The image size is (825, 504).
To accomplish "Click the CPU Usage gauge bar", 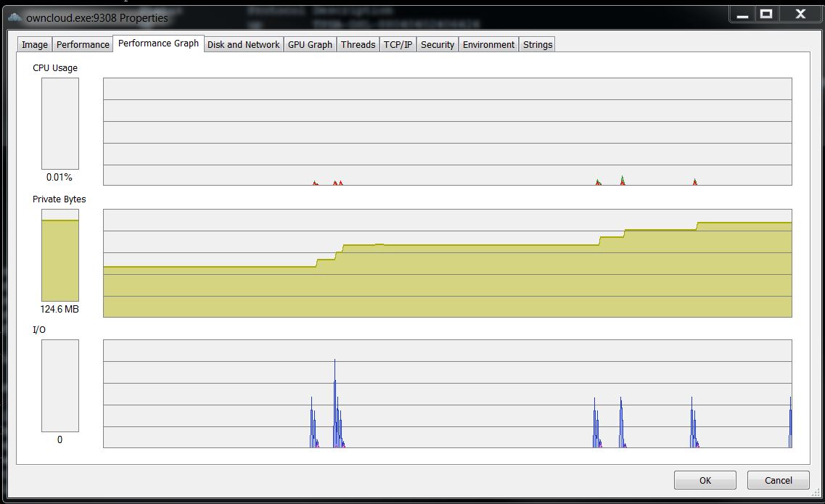I will pyautogui.click(x=60, y=123).
